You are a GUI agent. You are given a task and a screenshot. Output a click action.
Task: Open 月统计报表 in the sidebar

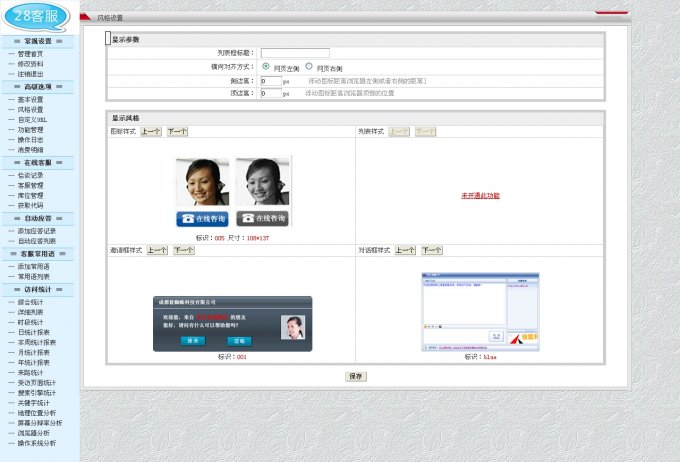point(33,352)
